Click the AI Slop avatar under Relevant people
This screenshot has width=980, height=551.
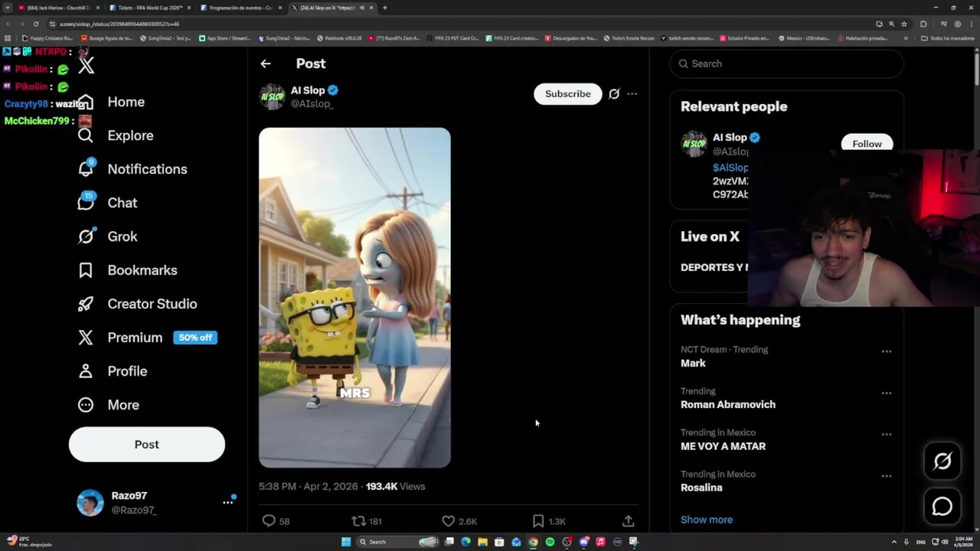[x=694, y=144]
